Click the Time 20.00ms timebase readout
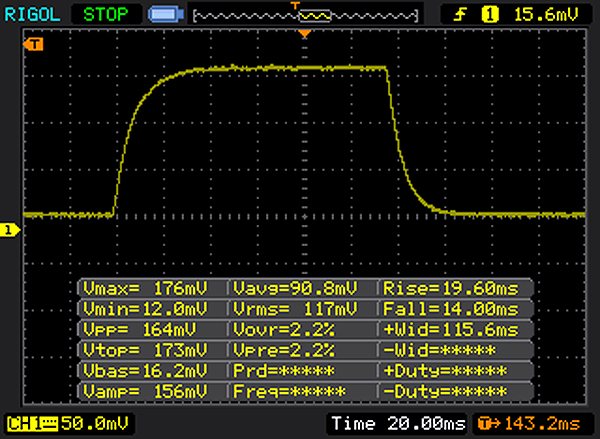The height and width of the screenshot is (439, 600). [x=398, y=424]
